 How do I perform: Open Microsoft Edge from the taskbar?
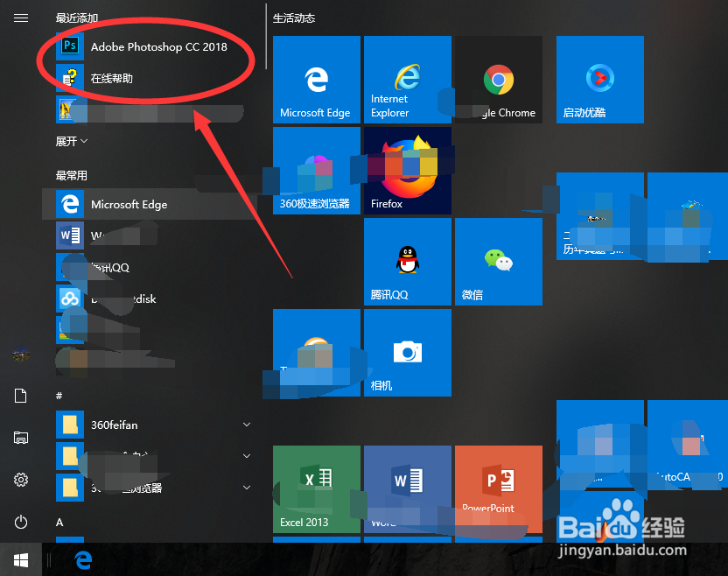[84, 560]
